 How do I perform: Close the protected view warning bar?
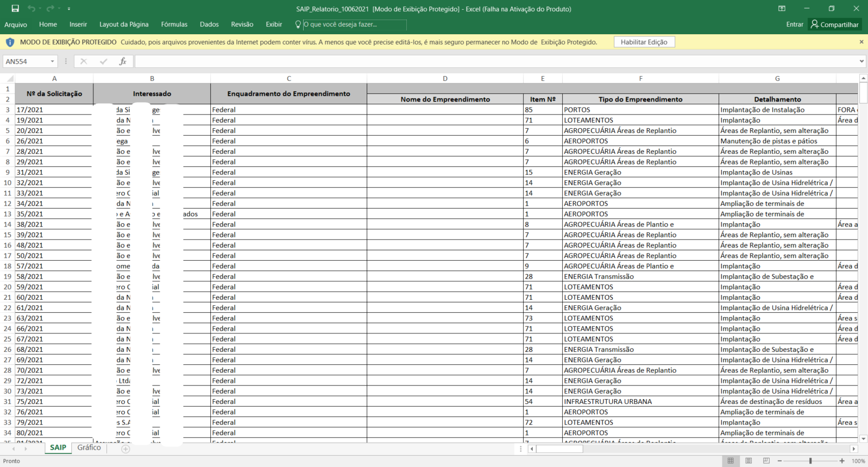pyautogui.click(x=861, y=42)
